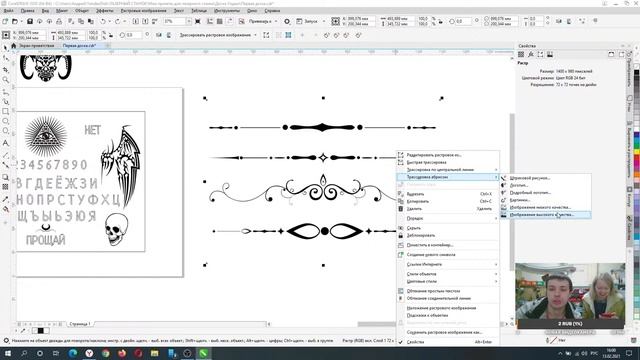Click the New document icon
Image resolution: width=640 pixels, height=360 pixels.
tap(5, 21)
